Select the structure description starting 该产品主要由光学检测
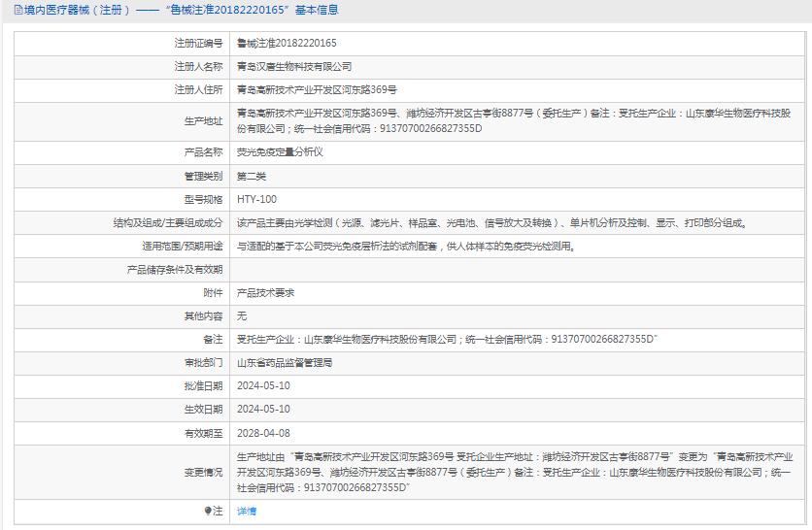 pyautogui.click(x=492, y=223)
